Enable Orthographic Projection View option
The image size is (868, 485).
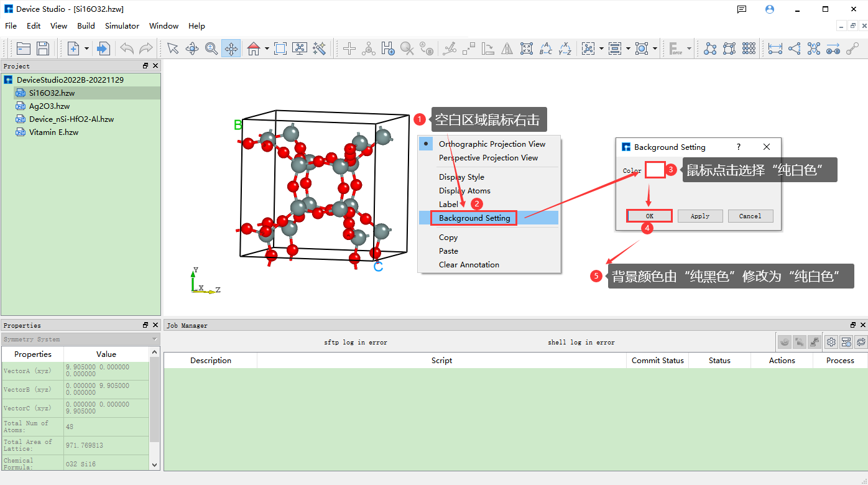tap(492, 144)
